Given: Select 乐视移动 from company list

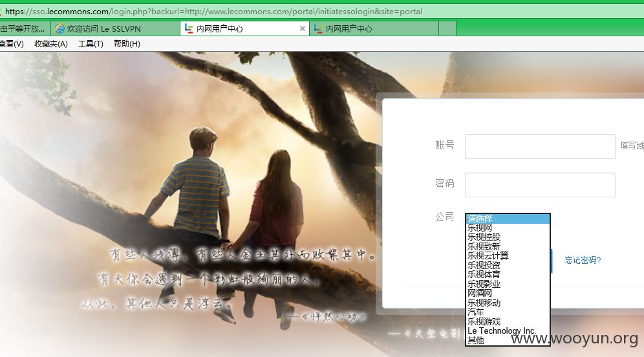Looking at the screenshot, I should 508,303.
